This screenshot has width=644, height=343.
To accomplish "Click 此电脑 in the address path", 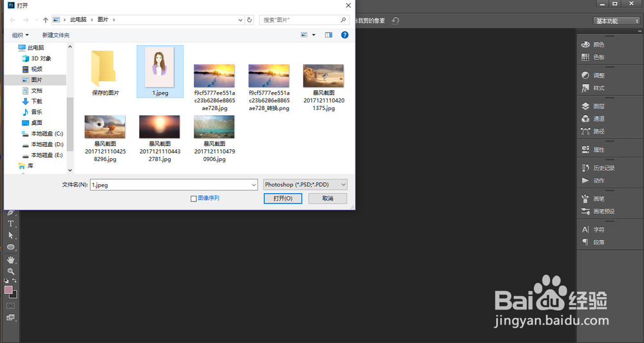I will pos(79,20).
